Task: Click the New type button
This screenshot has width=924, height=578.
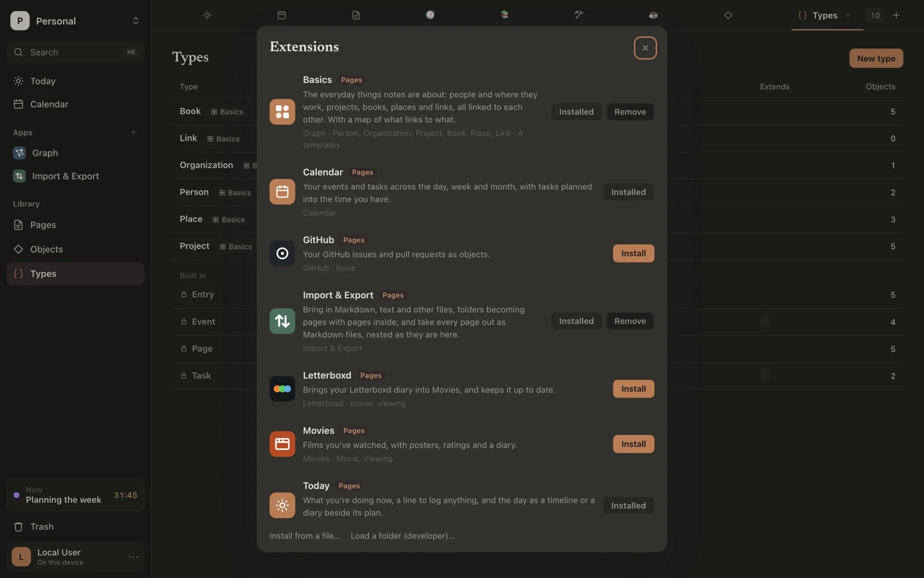Action: [x=876, y=58]
